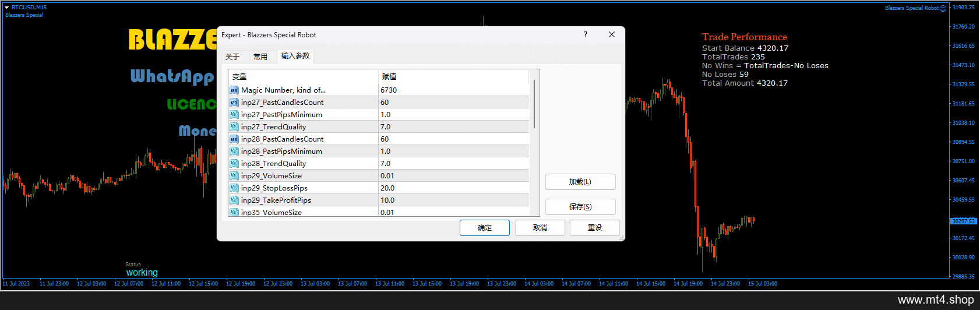980x310 pixels.
Task: Click integer type icon of inp28_PastCandlesCount
Action: pyautogui.click(x=234, y=139)
